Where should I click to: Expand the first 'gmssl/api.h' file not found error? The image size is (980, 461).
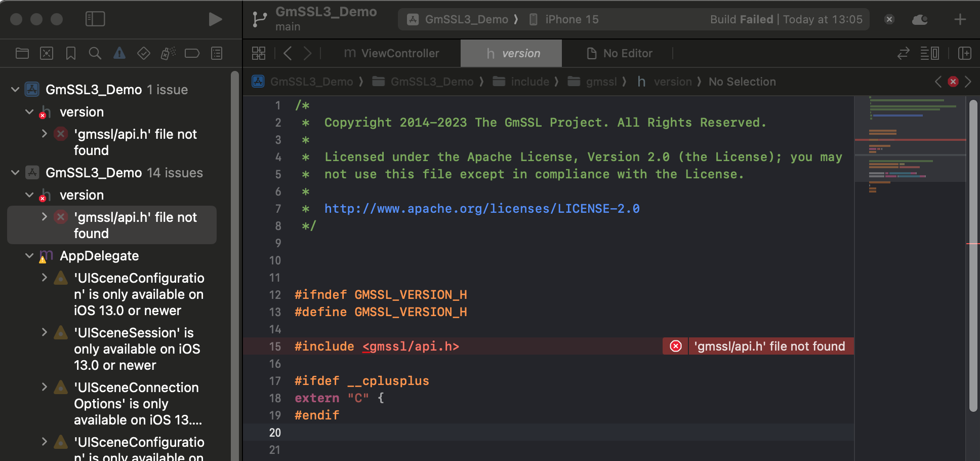click(x=44, y=134)
